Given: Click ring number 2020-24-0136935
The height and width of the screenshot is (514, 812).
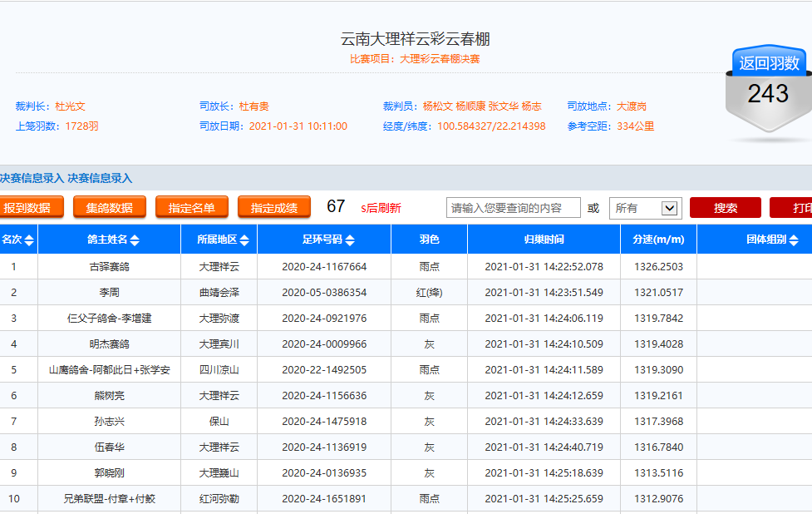Looking at the screenshot, I should pyautogui.click(x=324, y=473).
